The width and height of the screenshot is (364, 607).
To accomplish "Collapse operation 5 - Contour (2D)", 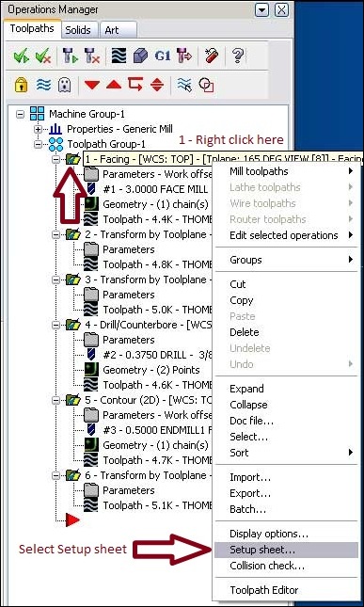I will pyautogui.click(x=56, y=400).
